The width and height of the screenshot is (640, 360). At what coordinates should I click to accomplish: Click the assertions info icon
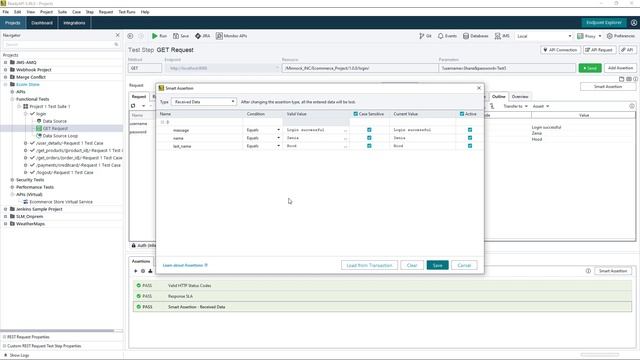click(x=588, y=271)
